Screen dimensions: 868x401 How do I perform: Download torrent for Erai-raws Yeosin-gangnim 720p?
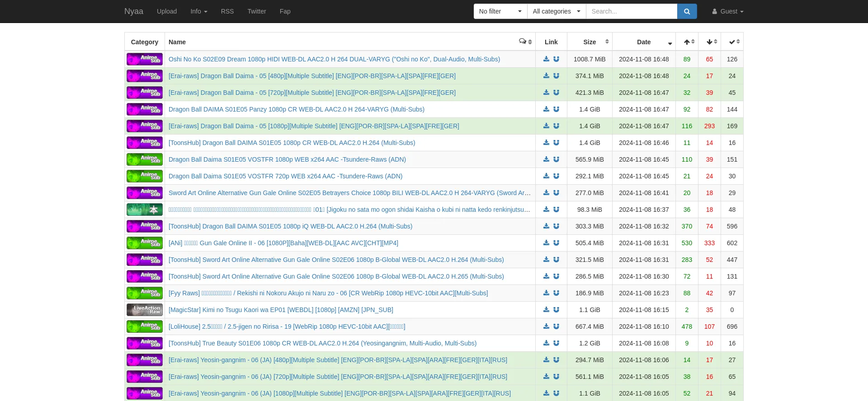click(x=546, y=377)
